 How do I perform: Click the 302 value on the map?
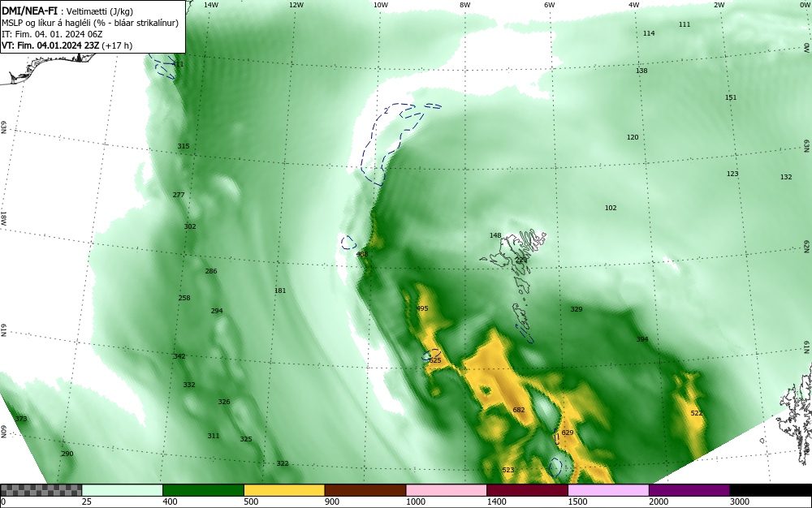[x=190, y=226]
